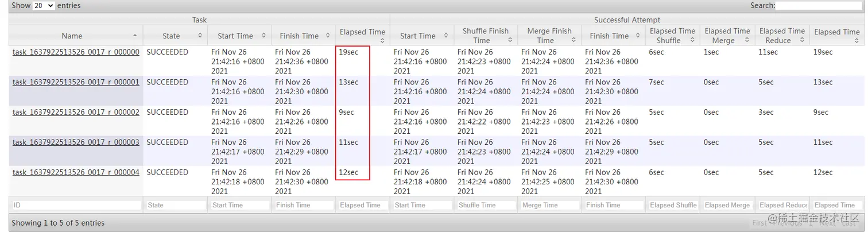Screen dimensions: 868x232
Task: Click the task Start Time filter field
Action: click(x=239, y=205)
